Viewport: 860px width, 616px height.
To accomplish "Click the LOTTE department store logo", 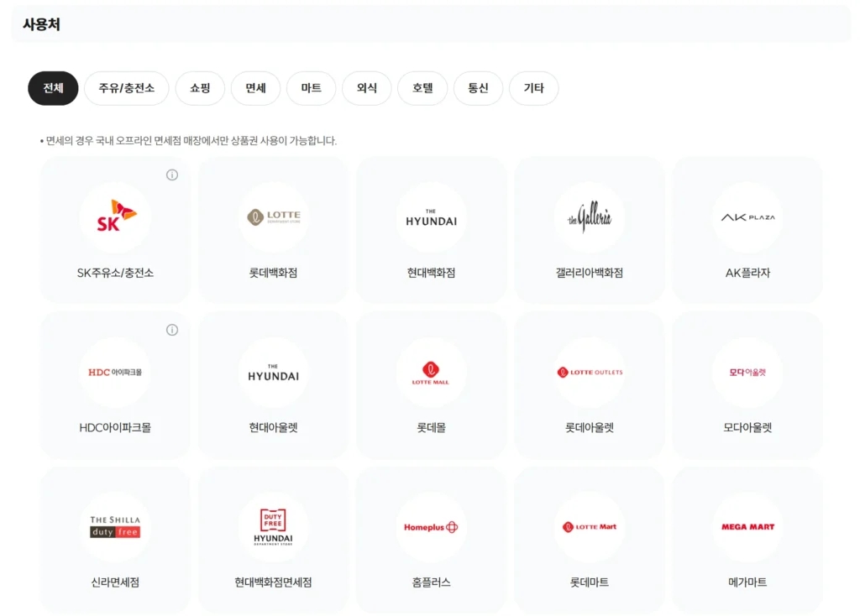I will coord(272,217).
